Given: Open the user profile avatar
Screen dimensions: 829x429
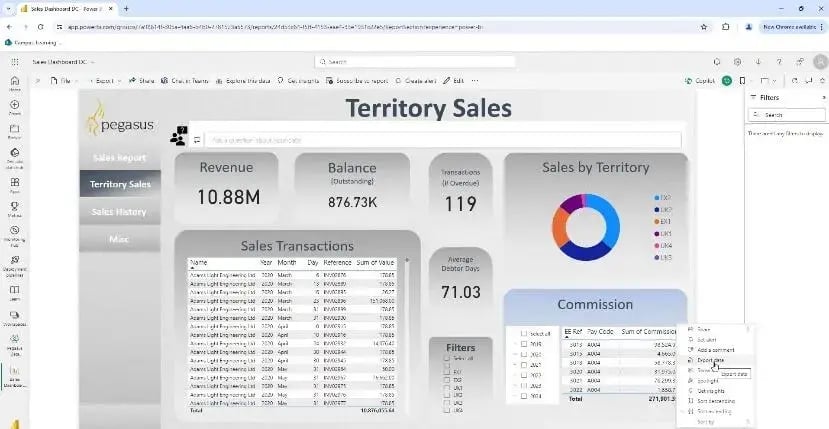Looking at the screenshot, I should tap(821, 61).
